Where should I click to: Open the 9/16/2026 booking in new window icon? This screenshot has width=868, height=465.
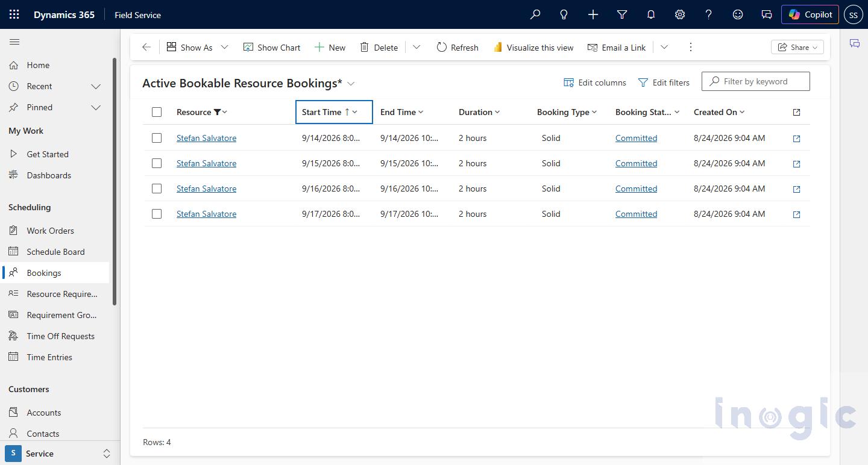coord(796,189)
